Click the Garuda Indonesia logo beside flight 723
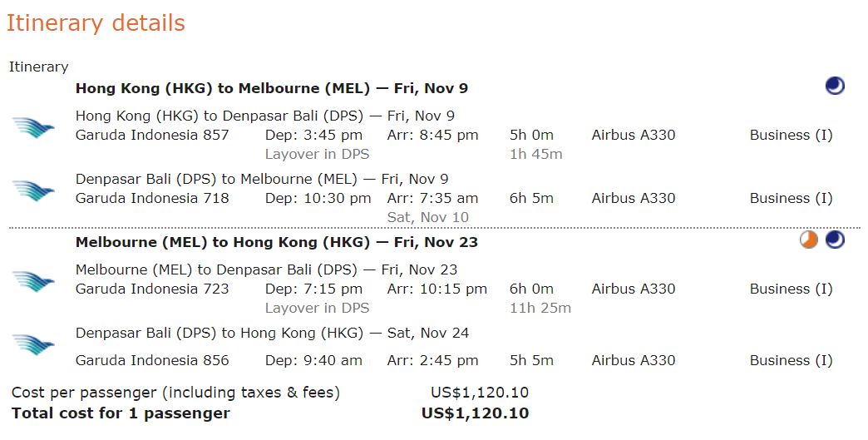The image size is (868, 440). pyautogui.click(x=33, y=282)
